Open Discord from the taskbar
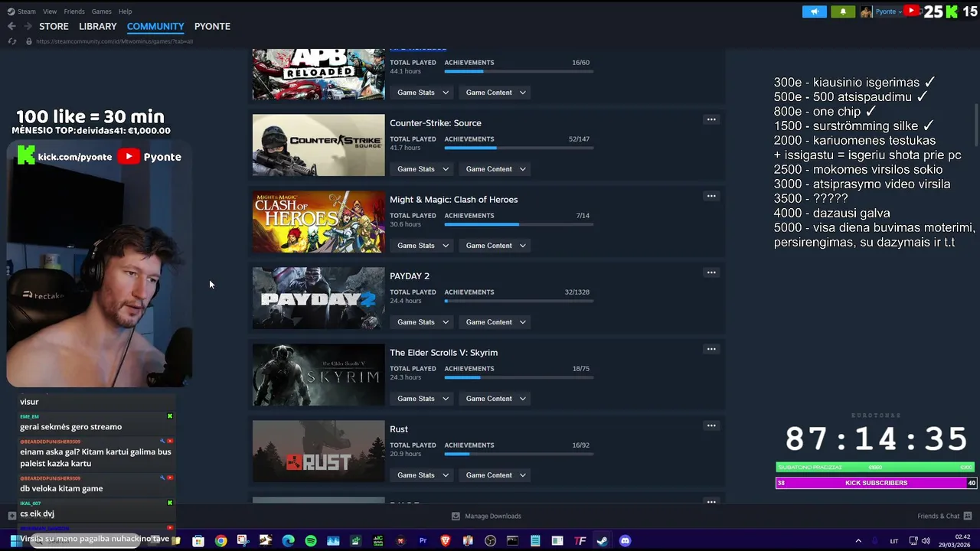This screenshot has width=980, height=551. pyautogui.click(x=625, y=541)
